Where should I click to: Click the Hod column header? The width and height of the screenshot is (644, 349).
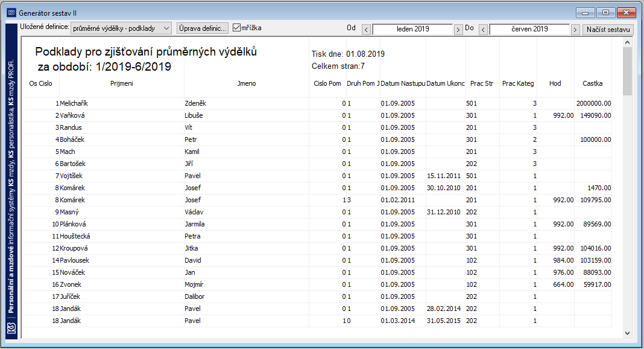pyautogui.click(x=555, y=83)
